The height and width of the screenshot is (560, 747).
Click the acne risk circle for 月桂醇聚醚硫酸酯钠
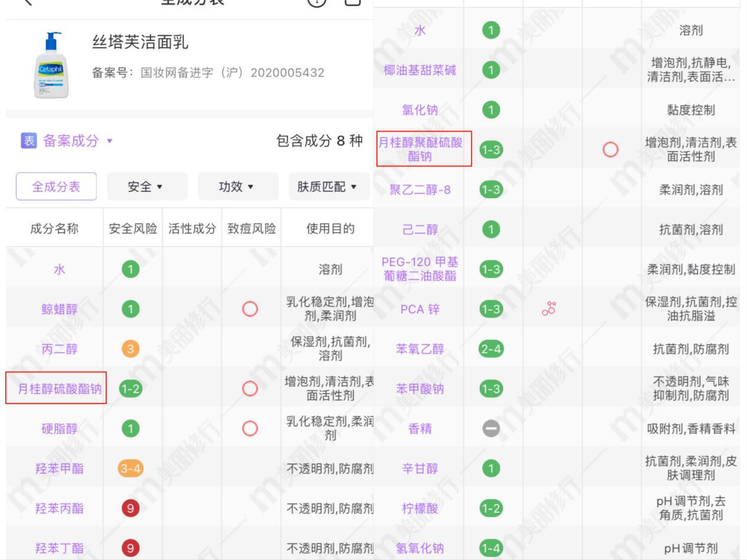pos(611,150)
